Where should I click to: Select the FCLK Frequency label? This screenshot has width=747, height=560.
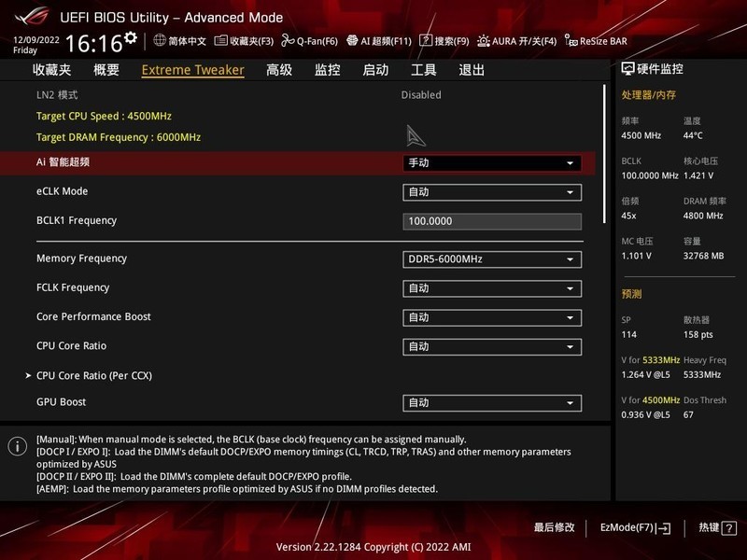click(73, 287)
